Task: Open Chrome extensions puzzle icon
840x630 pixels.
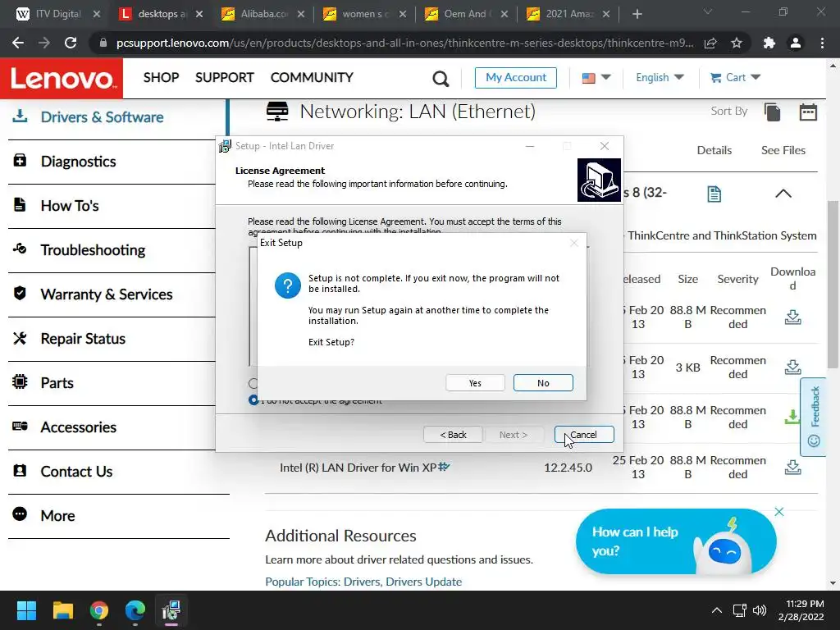Action: 769,43
